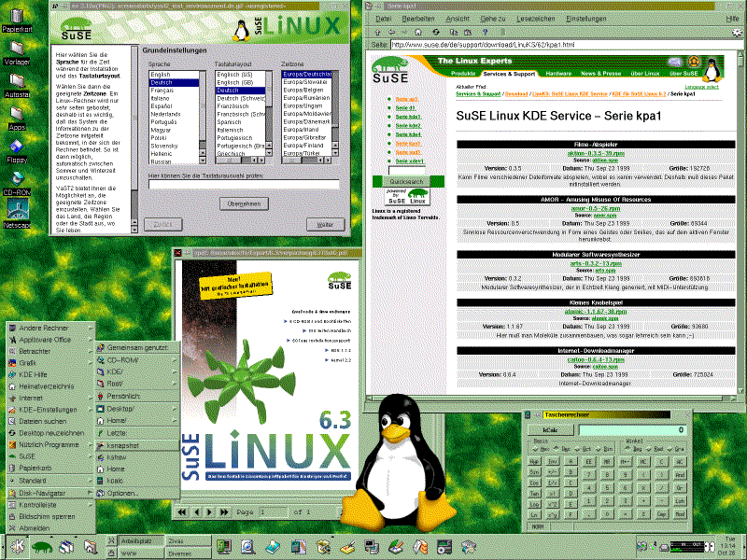The height and width of the screenshot is (560, 747).
Task: Jump to last page in document viewer
Action: pyautogui.click(x=224, y=511)
